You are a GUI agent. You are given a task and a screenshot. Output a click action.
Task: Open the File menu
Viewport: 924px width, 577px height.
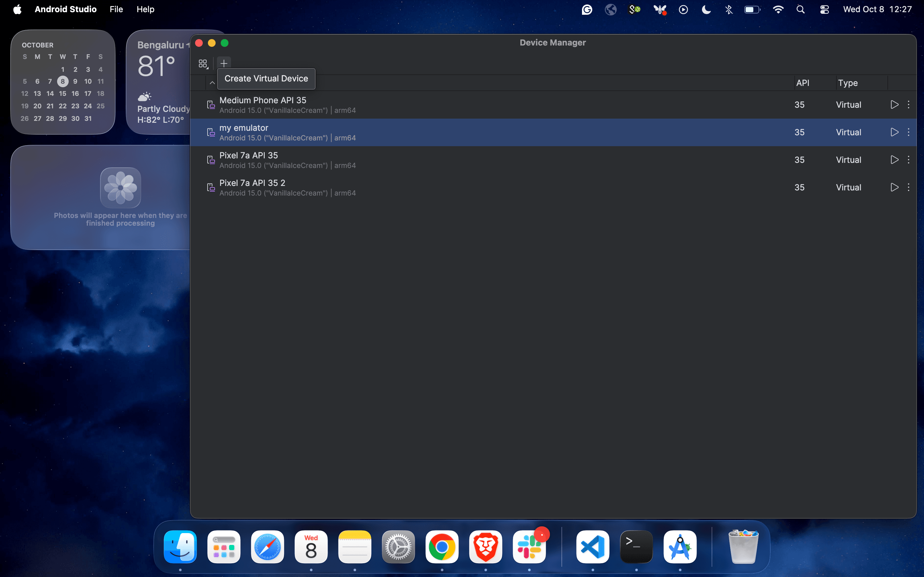[116, 9]
